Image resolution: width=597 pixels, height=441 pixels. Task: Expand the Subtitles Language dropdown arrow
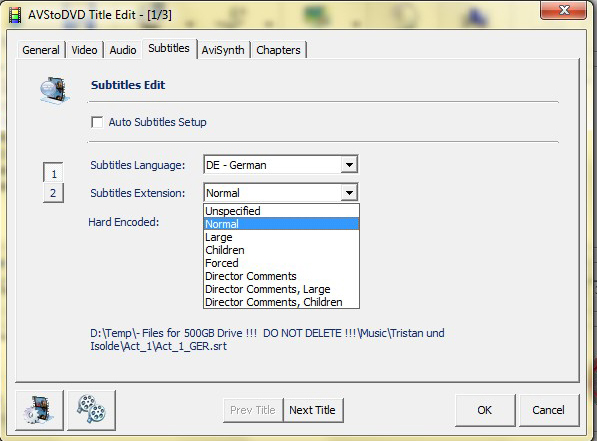point(349,165)
